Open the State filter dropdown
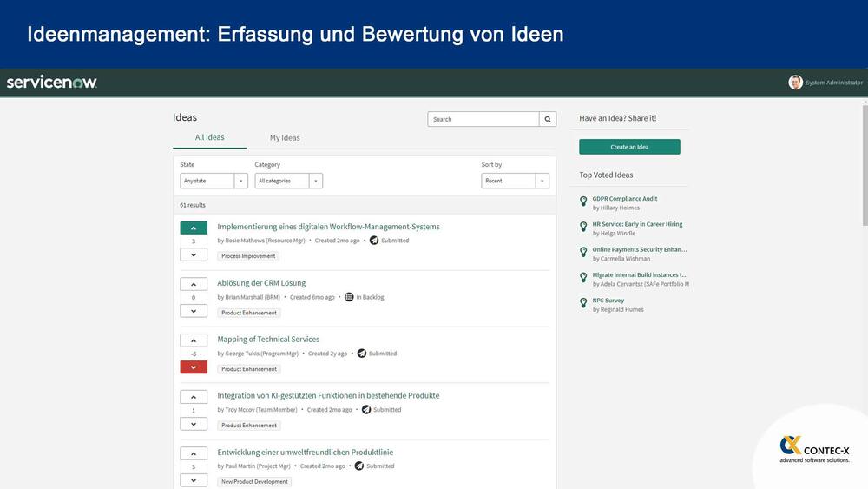Screen dimensions: 868x489 [214, 181]
